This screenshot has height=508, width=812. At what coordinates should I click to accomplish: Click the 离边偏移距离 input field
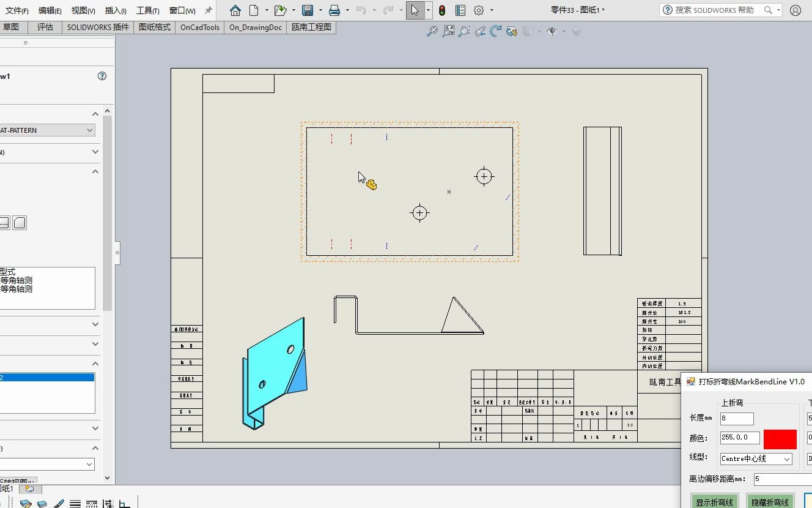(x=783, y=479)
